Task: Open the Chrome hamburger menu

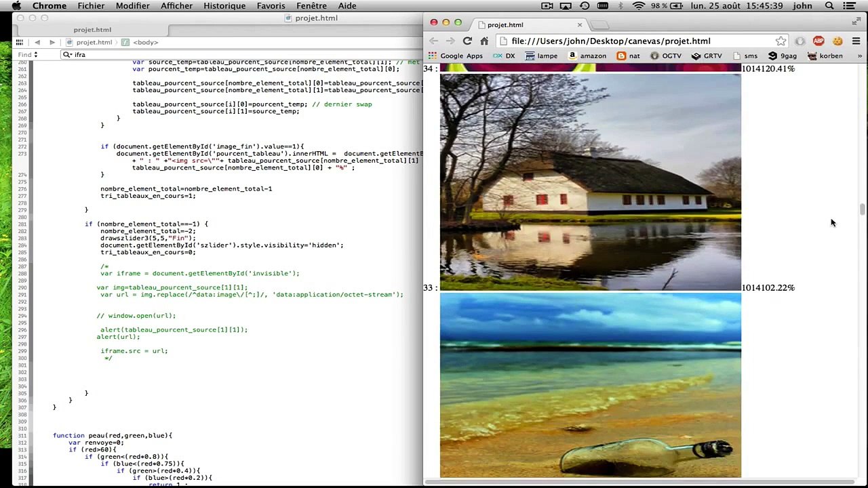Action: (x=856, y=41)
